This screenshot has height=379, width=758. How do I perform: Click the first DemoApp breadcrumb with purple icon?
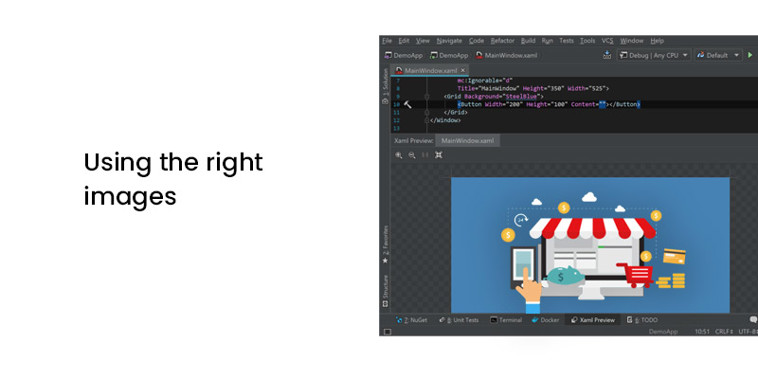(x=403, y=56)
